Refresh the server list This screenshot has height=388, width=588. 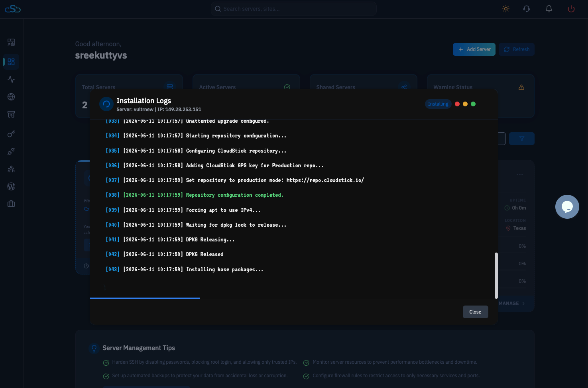click(517, 49)
